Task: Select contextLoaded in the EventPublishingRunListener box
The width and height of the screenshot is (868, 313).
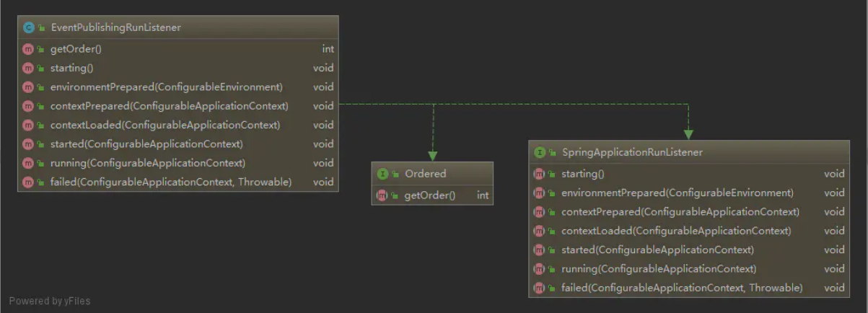Action: tap(165, 125)
